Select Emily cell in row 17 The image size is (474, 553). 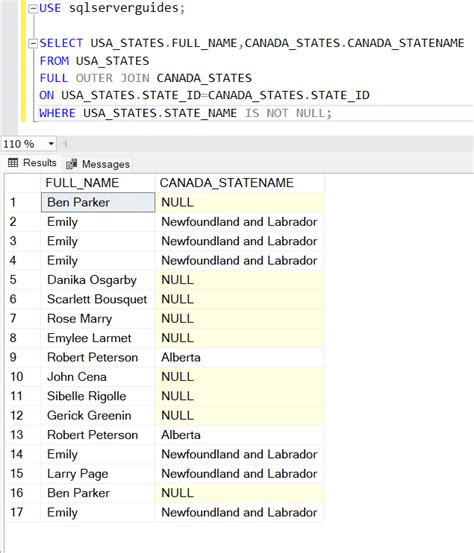[98, 513]
